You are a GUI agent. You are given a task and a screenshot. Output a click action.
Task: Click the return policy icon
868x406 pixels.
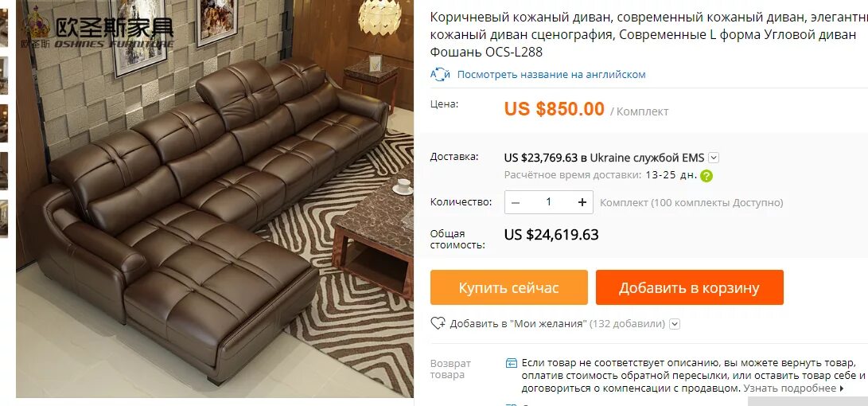(512, 364)
